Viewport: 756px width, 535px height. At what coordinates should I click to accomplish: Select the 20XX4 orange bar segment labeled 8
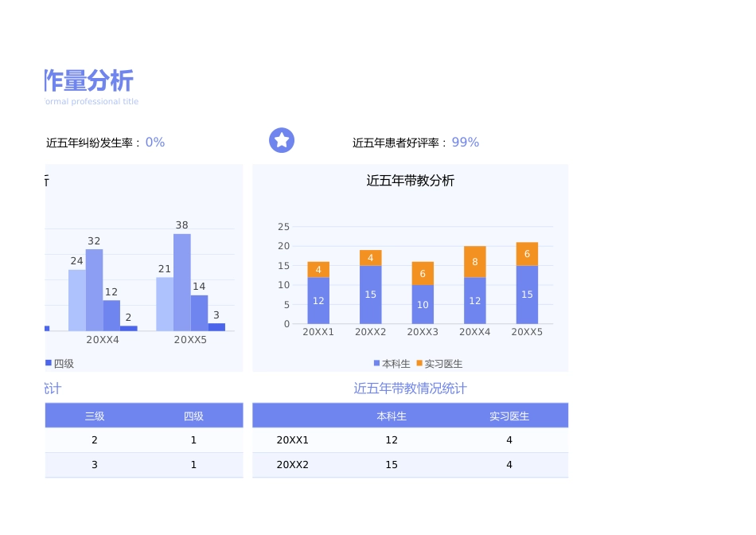click(475, 262)
